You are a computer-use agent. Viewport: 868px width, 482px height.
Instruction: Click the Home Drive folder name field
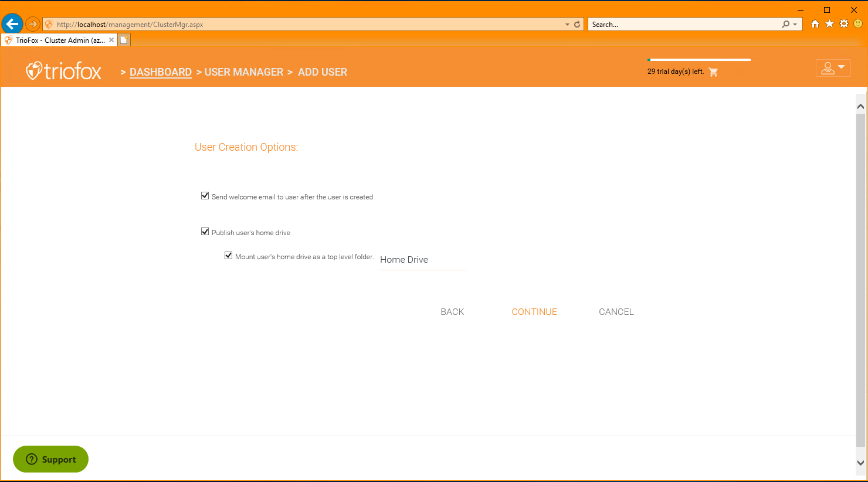[x=422, y=260]
